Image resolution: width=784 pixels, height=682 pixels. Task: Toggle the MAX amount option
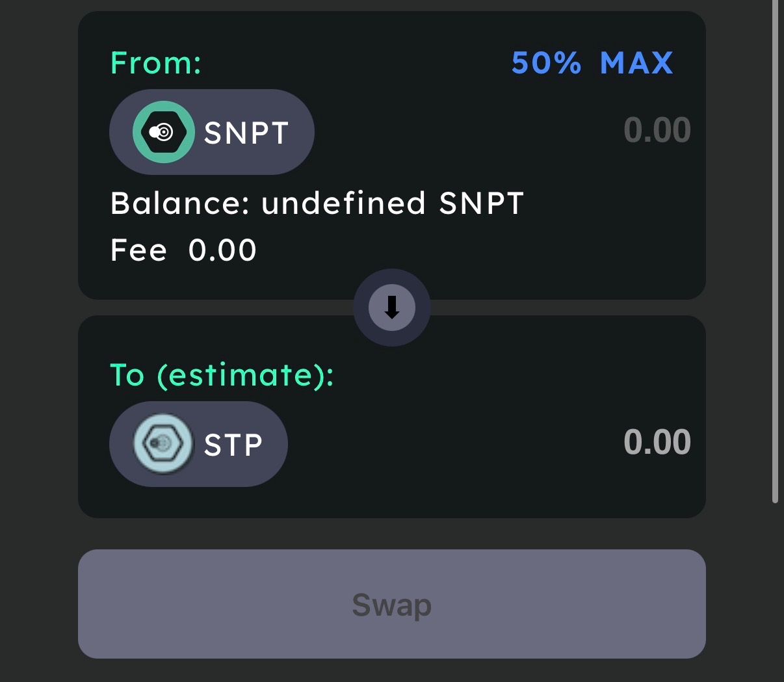(x=636, y=62)
